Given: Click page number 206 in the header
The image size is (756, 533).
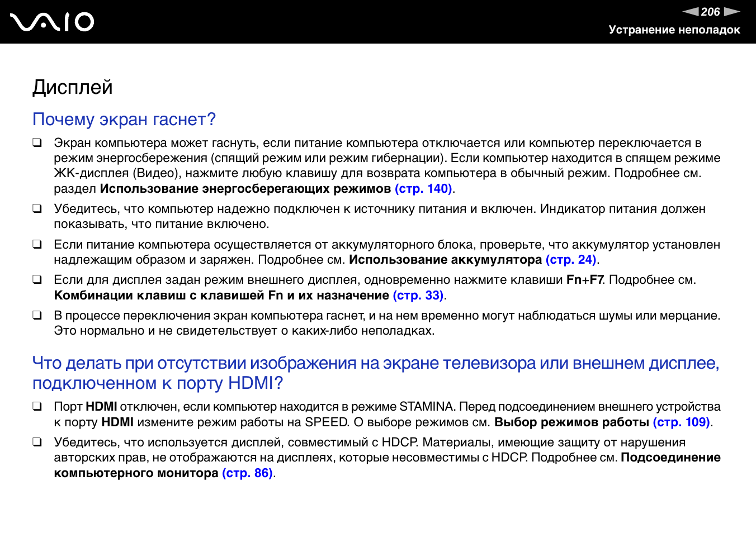Looking at the screenshot, I should (711, 12).
